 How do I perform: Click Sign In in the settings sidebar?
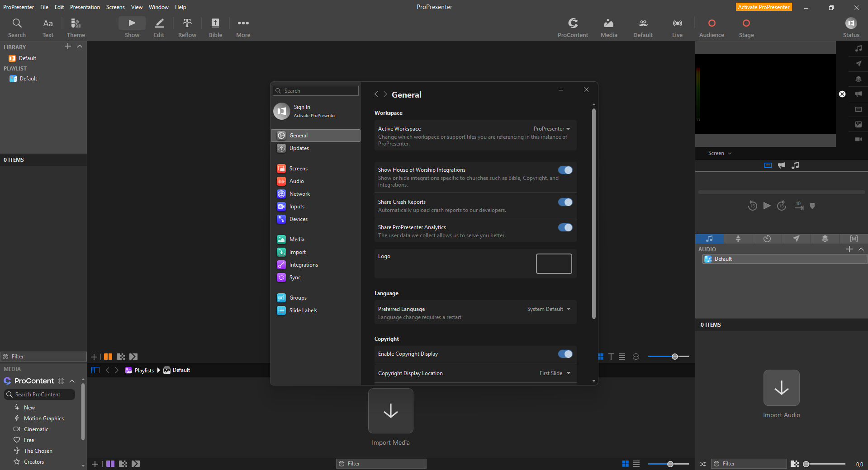click(302, 107)
